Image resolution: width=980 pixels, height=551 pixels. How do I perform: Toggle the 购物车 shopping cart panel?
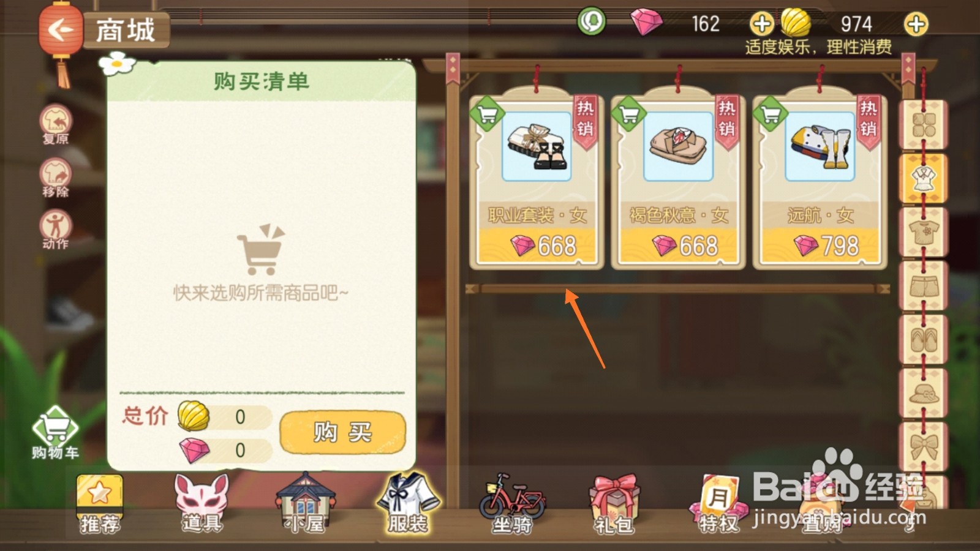pyautogui.click(x=55, y=433)
